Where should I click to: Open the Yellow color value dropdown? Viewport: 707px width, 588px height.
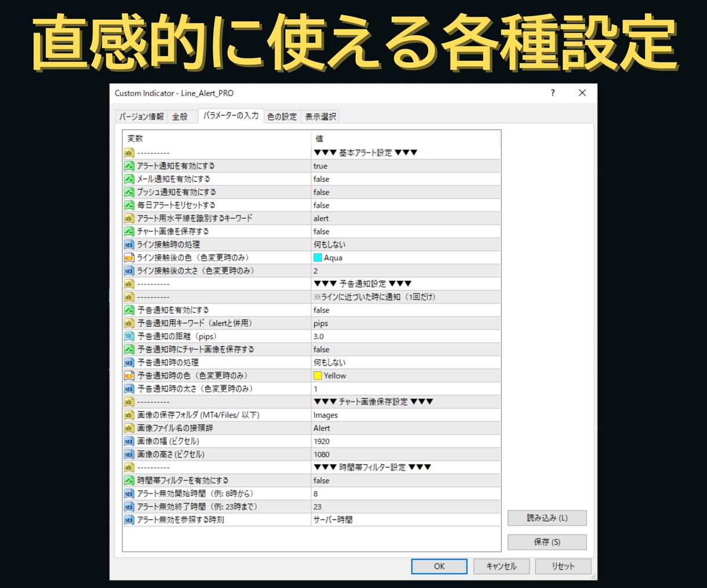[406, 375]
